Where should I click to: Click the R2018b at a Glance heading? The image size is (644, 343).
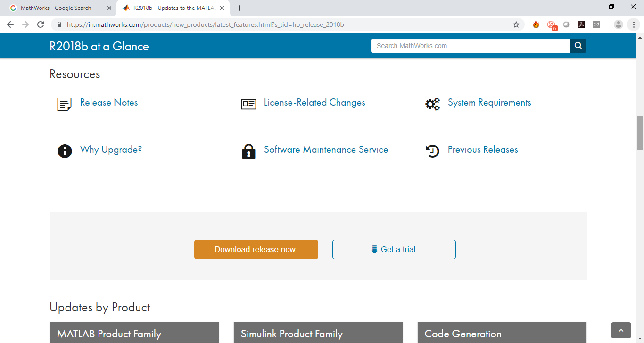[x=99, y=46]
